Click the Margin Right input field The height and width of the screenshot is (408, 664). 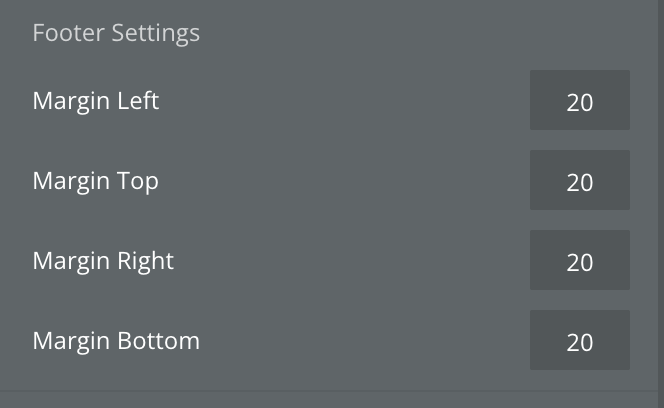[x=580, y=261]
